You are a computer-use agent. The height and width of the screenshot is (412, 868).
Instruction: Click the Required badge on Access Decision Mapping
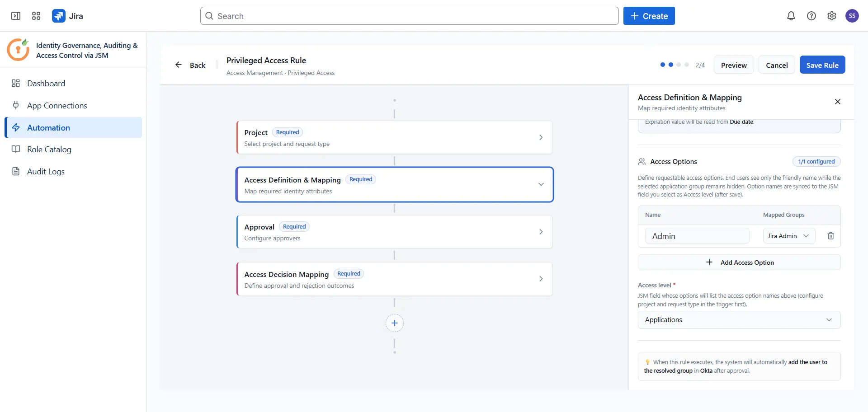click(349, 274)
